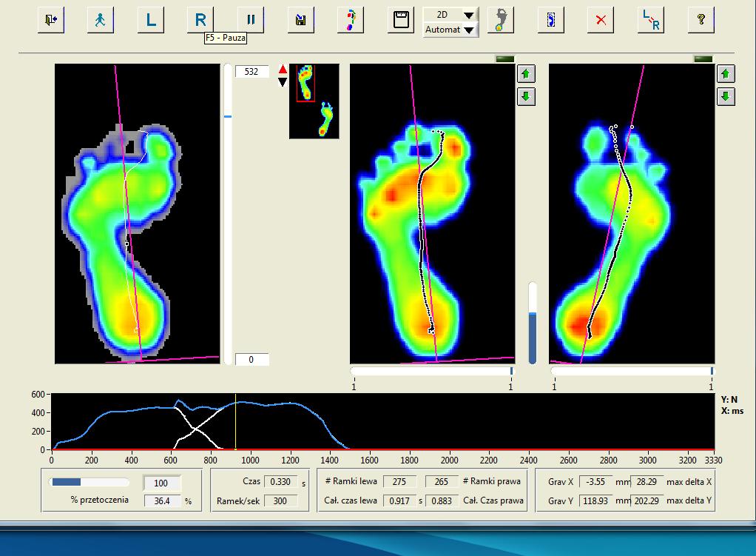Viewport: 756px width, 556px height.
Task: Click the '% przetoczenia' label
Action: coord(100,500)
